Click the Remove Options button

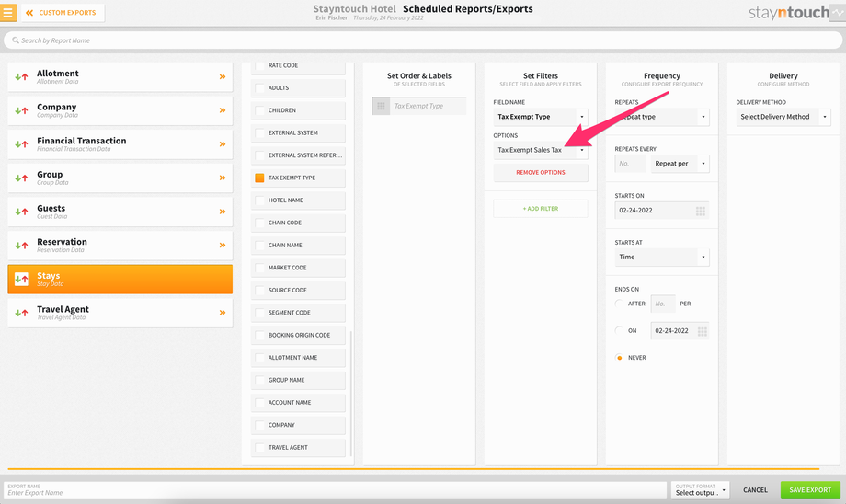541,173
